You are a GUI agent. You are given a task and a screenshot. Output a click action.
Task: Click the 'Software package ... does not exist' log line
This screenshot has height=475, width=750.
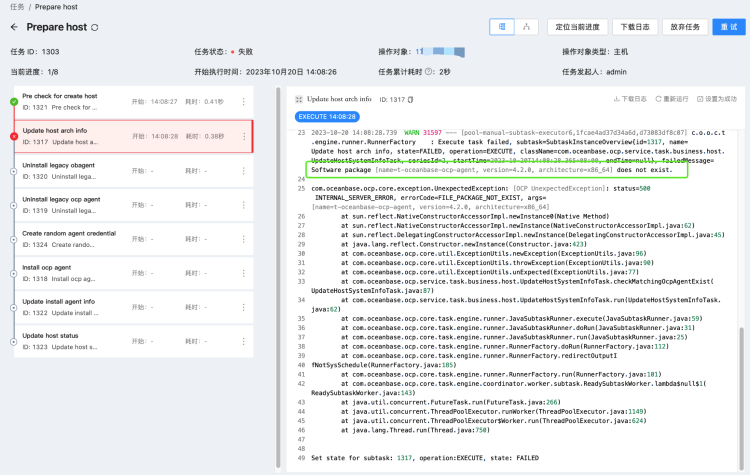[492, 170]
